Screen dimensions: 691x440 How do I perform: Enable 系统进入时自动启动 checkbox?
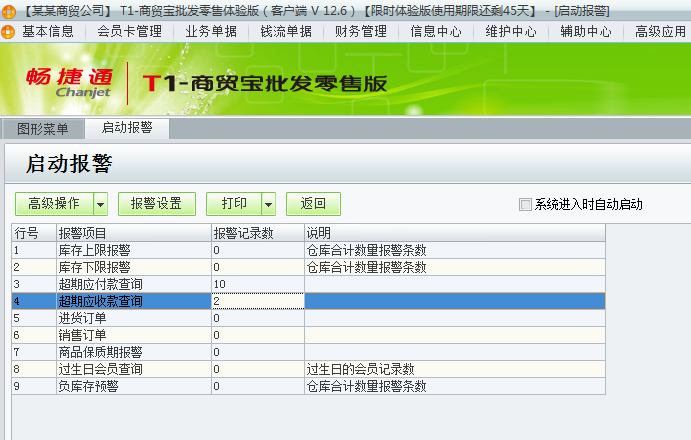coord(525,205)
